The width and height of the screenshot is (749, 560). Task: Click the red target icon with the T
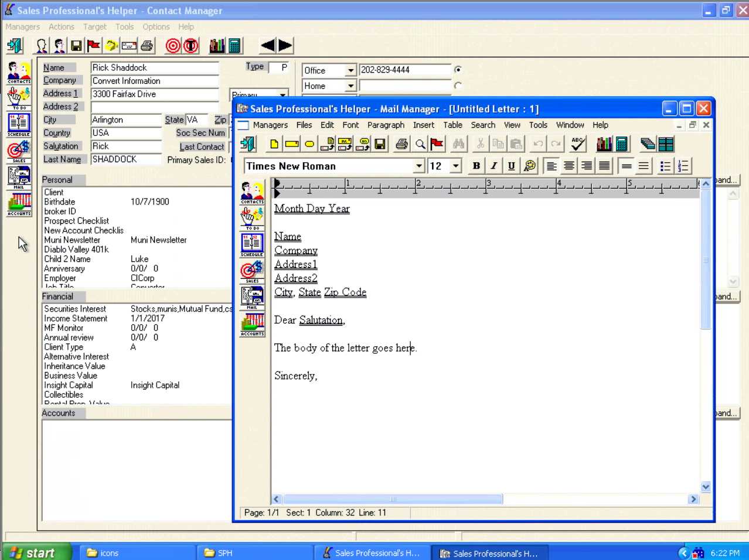click(x=191, y=46)
